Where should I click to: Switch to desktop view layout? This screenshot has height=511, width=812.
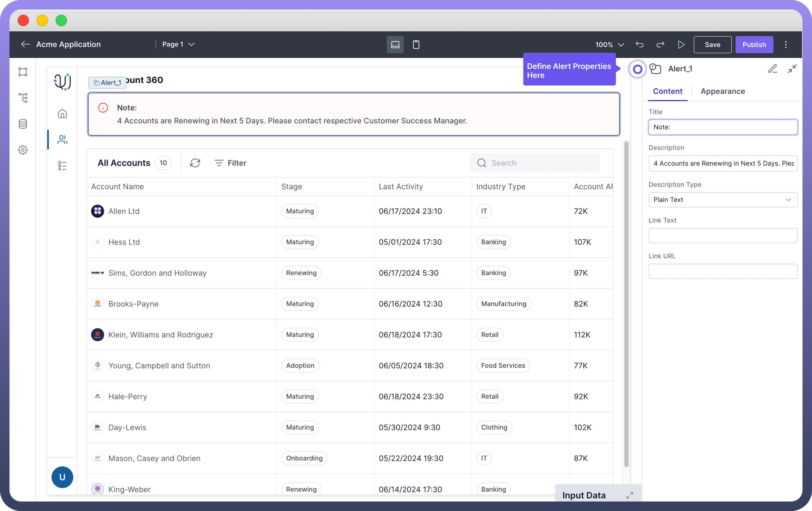click(395, 45)
